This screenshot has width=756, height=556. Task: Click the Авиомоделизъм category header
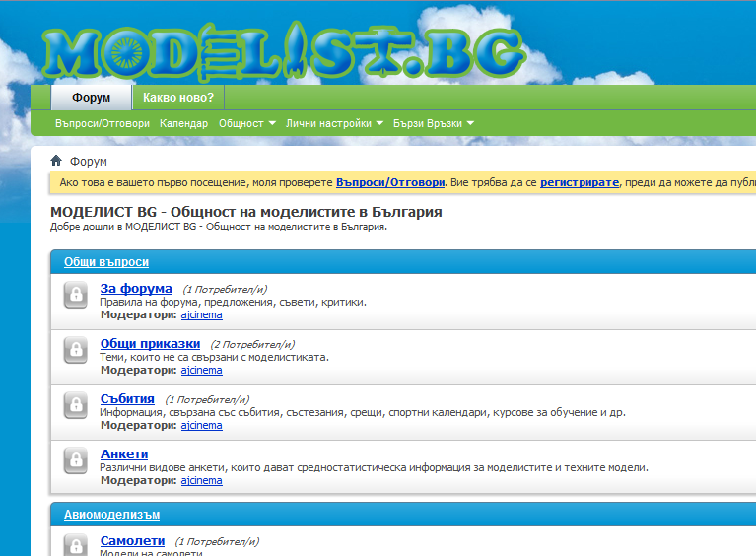click(111, 515)
